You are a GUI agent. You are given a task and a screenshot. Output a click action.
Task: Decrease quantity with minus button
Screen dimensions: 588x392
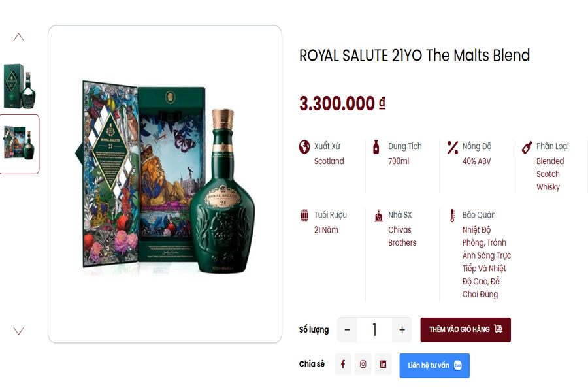(348, 330)
